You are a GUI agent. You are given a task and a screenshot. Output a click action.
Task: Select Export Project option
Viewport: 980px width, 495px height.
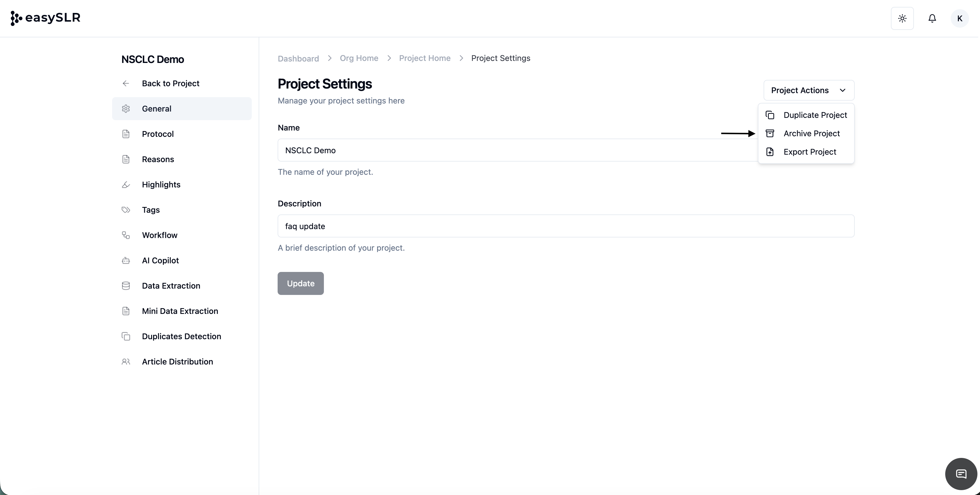810,152
